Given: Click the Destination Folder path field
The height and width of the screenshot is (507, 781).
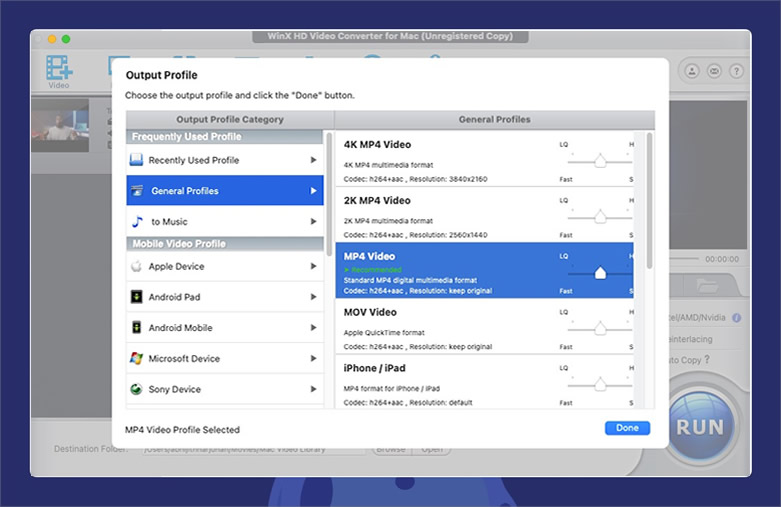Looking at the screenshot, I should (254, 449).
